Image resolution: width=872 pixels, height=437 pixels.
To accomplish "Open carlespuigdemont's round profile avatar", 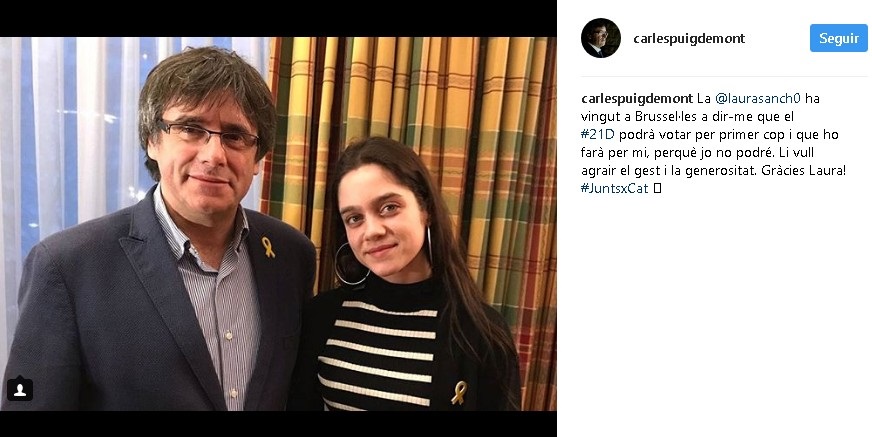I will point(601,38).
